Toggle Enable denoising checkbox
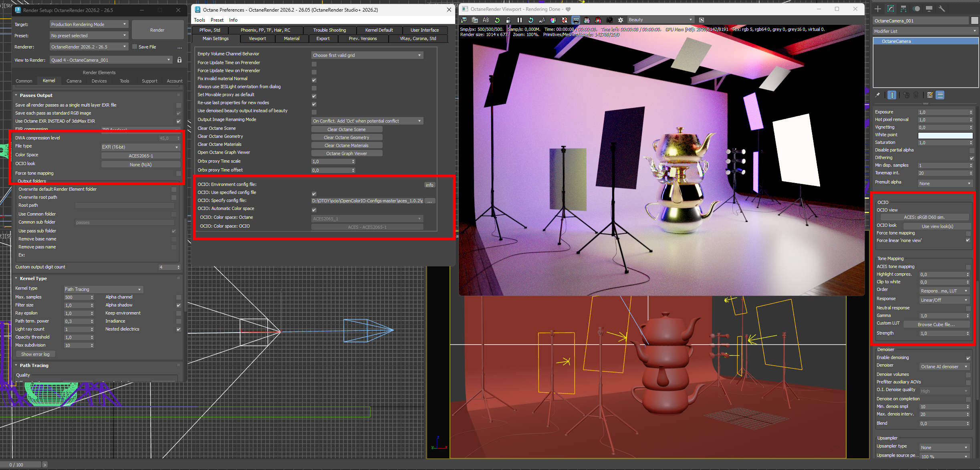980x470 pixels. [968, 358]
